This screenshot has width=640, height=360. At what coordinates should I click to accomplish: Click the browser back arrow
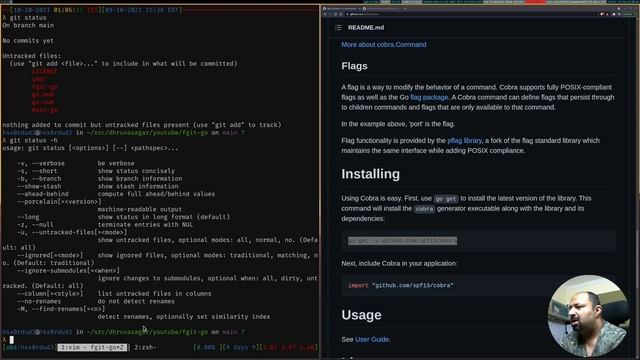pyautogui.click(x=325, y=14)
